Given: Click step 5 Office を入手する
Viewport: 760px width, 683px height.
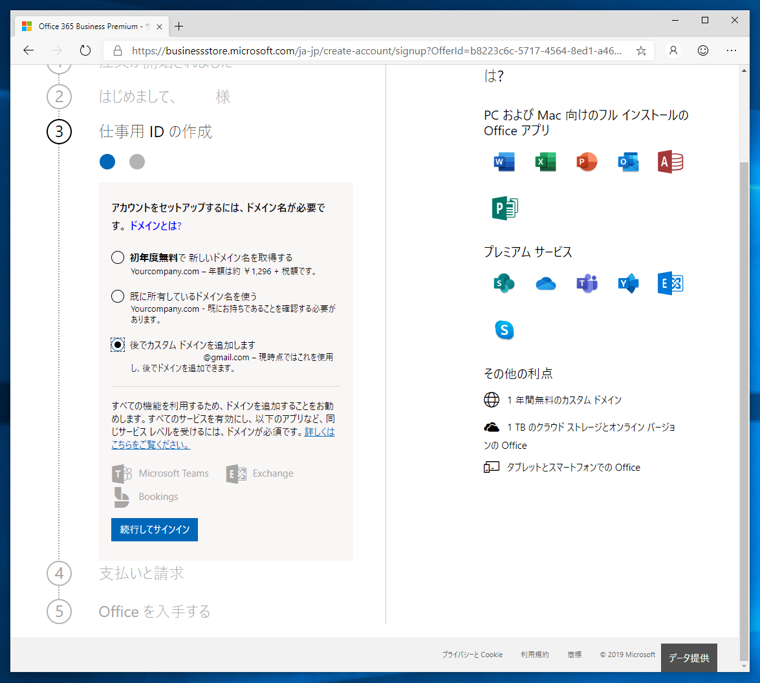Looking at the screenshot, I should click(x=155, y=612).
